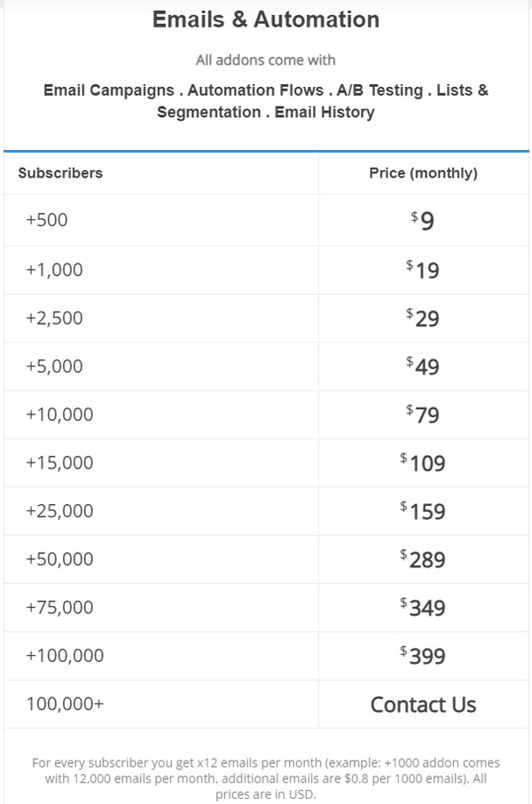Viewport: 532px width, 804px height.
Task: Choose the +2,500 subscribers tier
Action: tap(266, 318)
